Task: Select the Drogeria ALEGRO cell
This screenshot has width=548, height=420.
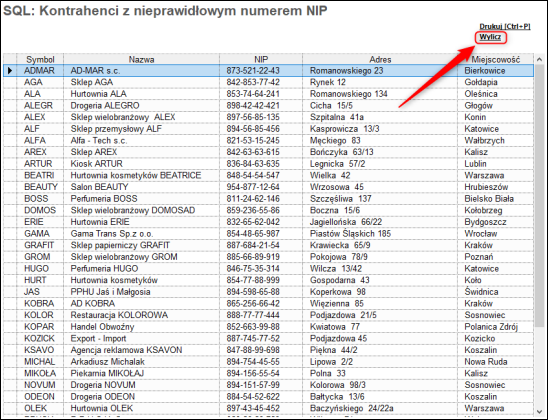Action: (142, 106)
